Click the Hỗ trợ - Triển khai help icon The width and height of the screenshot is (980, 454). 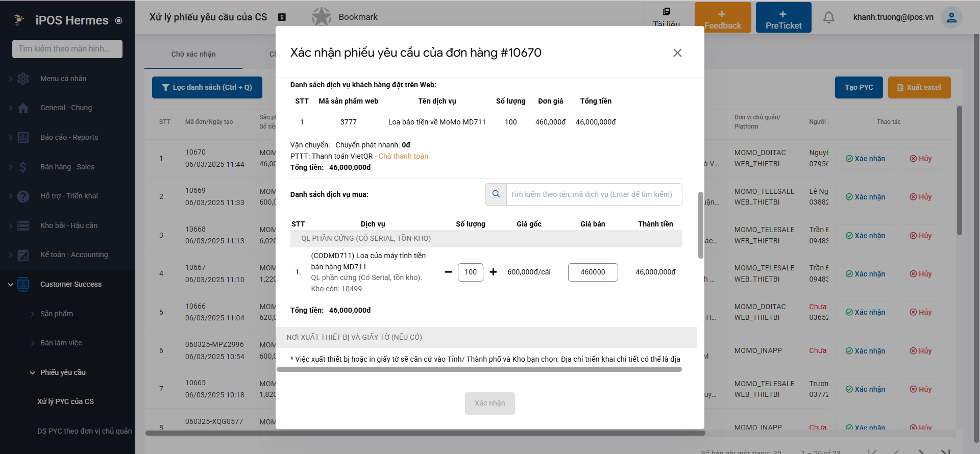23,196
